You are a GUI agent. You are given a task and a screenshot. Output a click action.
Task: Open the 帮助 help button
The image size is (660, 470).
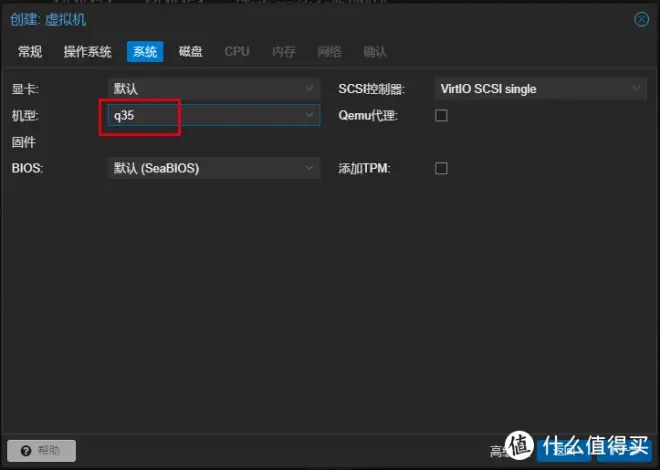pos(41,451)
